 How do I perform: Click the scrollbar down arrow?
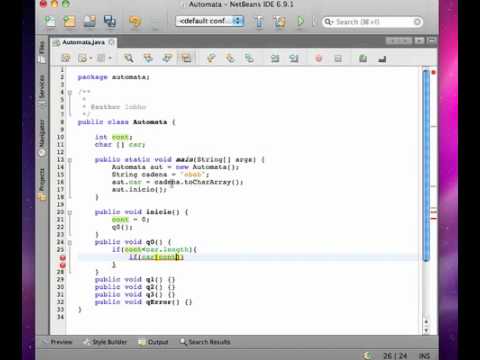(426, 330)
